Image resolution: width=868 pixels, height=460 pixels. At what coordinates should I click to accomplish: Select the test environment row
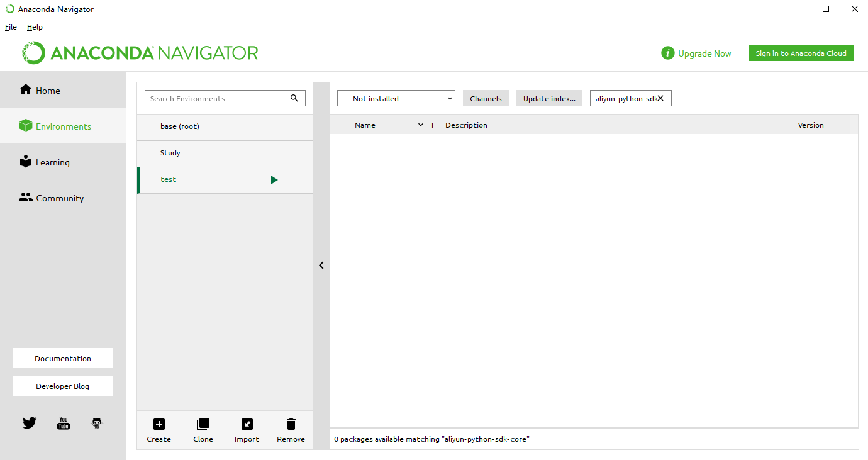tap(225, 179)
